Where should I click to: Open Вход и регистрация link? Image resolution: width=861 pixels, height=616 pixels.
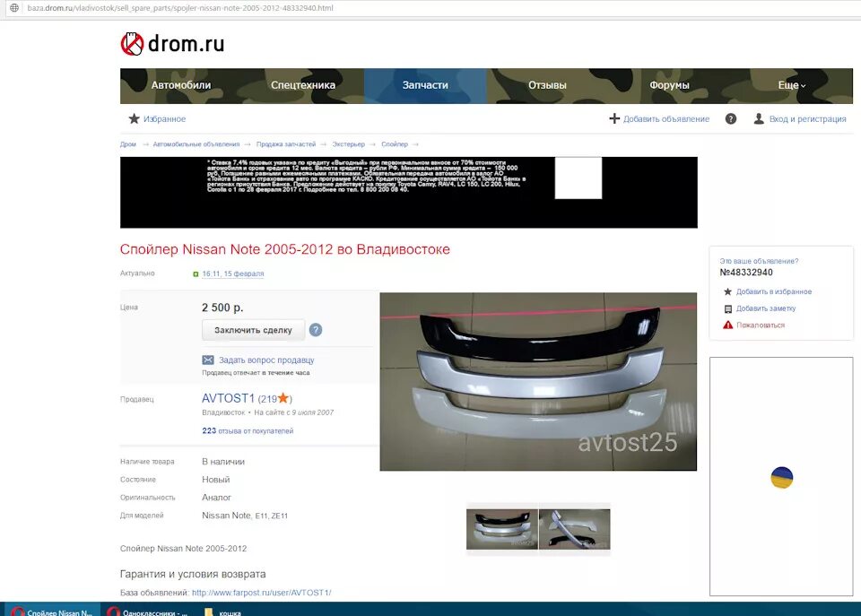click(x=807, y=119)
